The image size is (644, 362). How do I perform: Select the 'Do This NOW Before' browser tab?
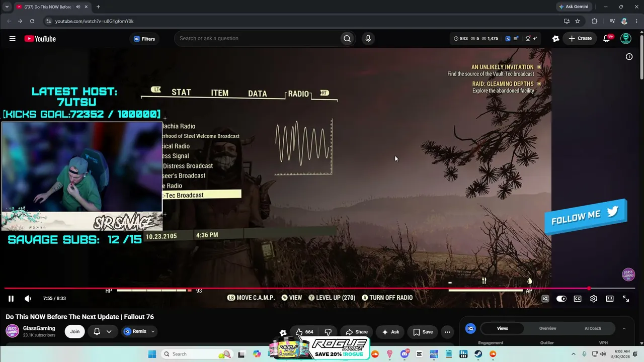point(47,7)
